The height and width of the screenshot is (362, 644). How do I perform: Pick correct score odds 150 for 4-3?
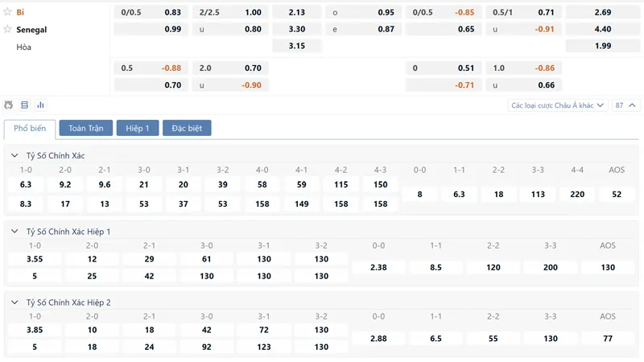point(380,185)
